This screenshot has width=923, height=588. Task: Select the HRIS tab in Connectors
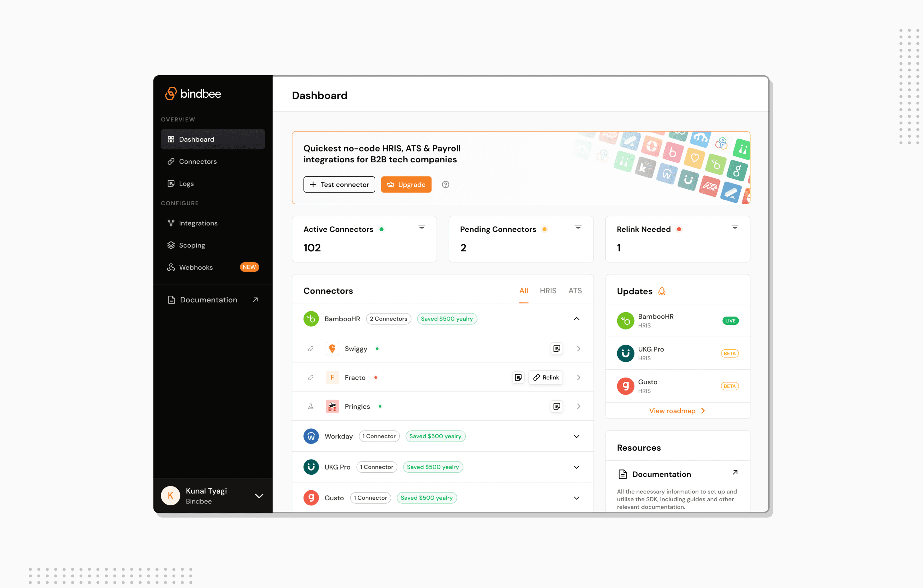point(548,290)
